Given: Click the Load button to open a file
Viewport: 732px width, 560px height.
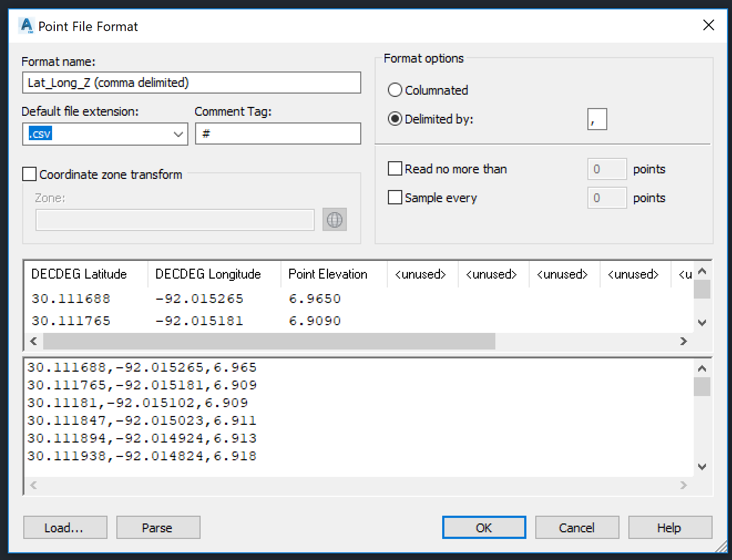Looking at the screenshot, I should coord(65,527).
